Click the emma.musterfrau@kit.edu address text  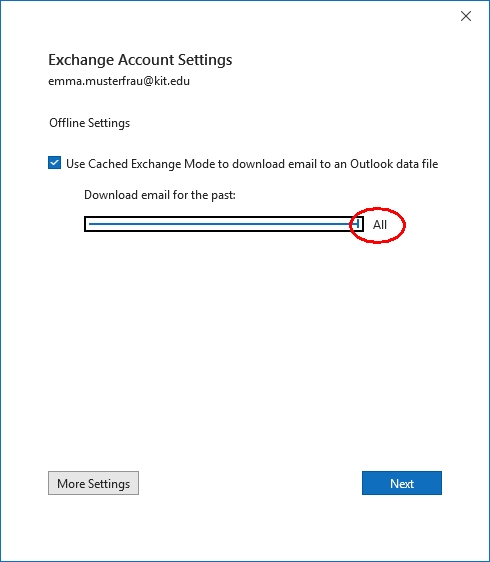tap(119, 81)
